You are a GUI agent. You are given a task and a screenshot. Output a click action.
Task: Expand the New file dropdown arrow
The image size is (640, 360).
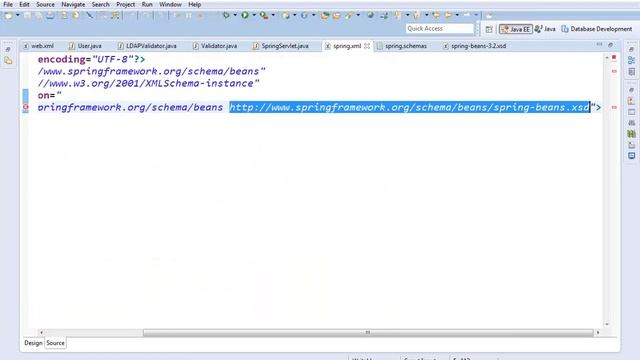click(x=18, y=16)
